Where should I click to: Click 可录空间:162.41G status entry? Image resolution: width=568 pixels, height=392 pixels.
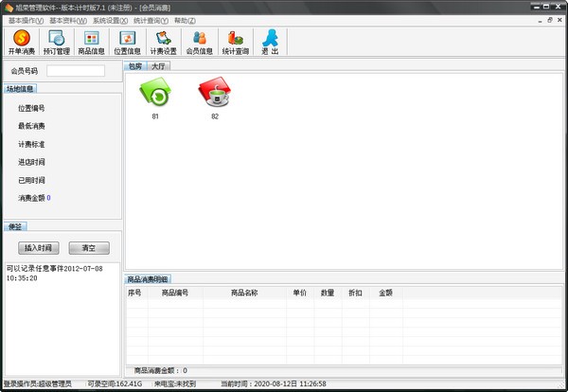point(115,384)
